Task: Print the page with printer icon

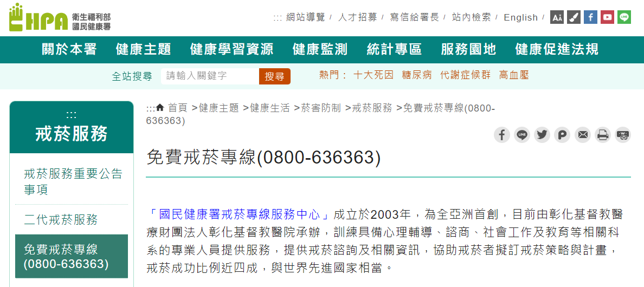Action: [x=602, y=135]
